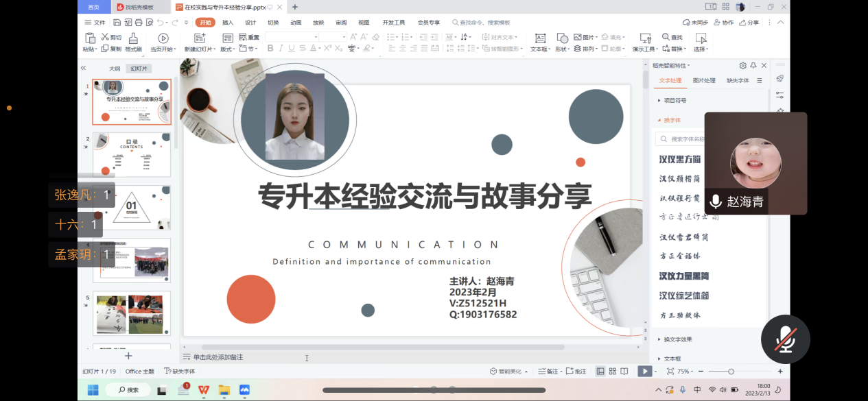Switch to reading view in status bar
The width and height of the screenshot is (868, 401).
coord(624,372)
